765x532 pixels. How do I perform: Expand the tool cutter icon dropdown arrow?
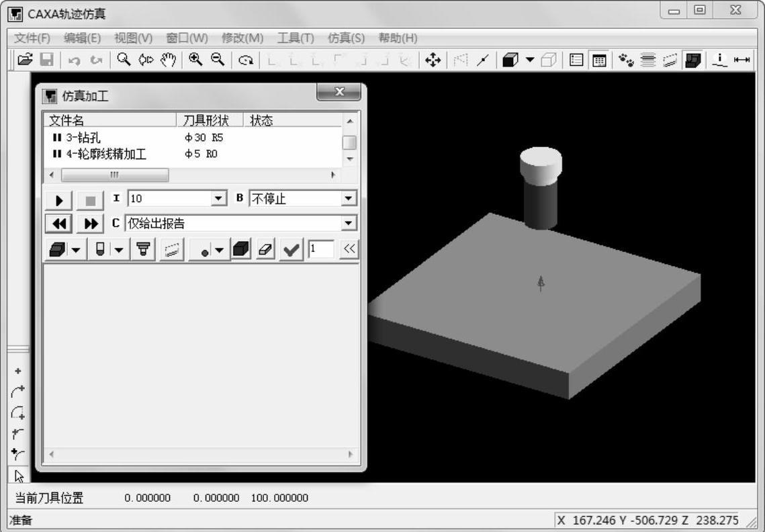pos(119,251)
